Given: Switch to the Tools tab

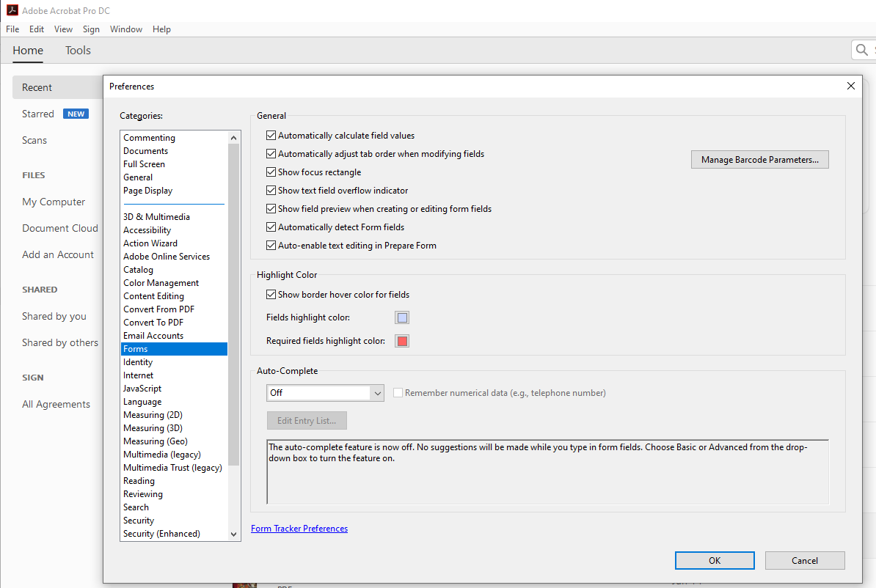Looking at the screenshot, I should (x=78, y=50).
